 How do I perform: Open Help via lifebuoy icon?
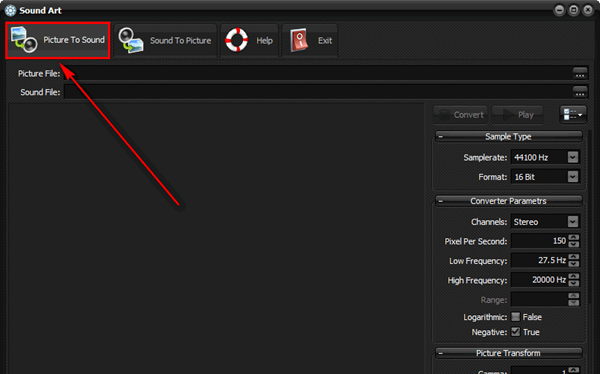click(x=249, y=41)
